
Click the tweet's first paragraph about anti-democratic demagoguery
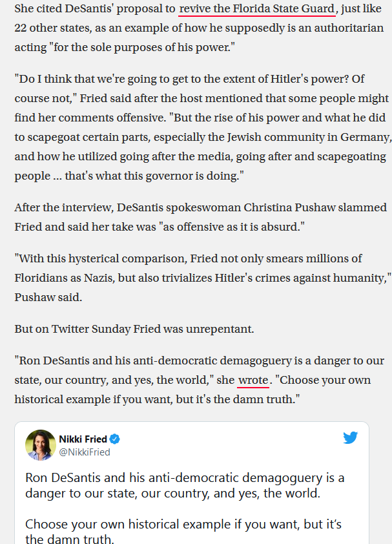[185, 485]
